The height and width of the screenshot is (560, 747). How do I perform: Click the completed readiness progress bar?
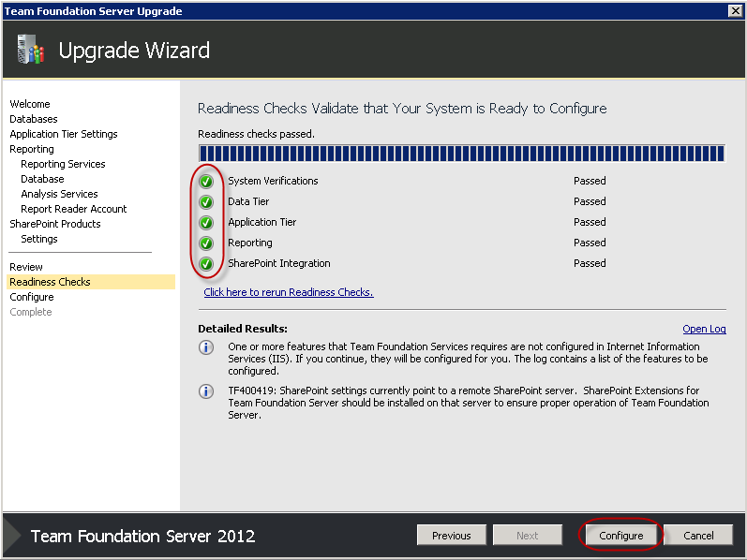point(462,154)
